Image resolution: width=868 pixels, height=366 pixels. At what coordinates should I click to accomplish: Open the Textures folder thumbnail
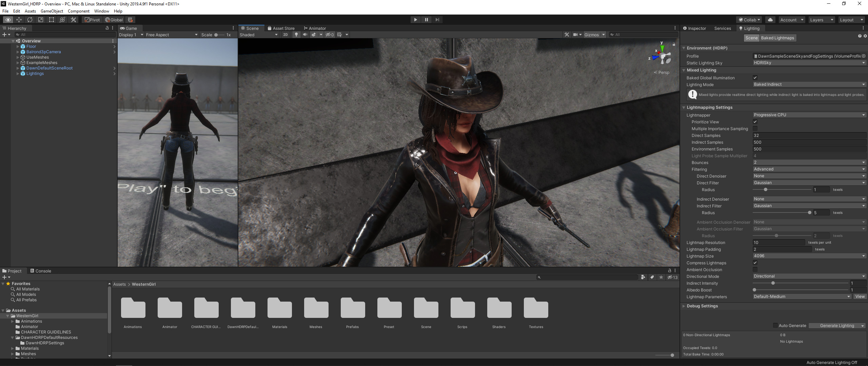(536, 308)
